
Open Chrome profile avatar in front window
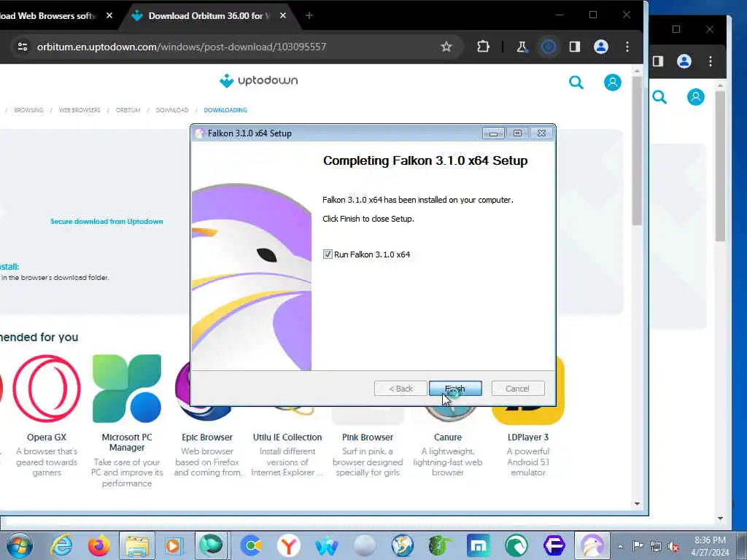click(601, 47)
